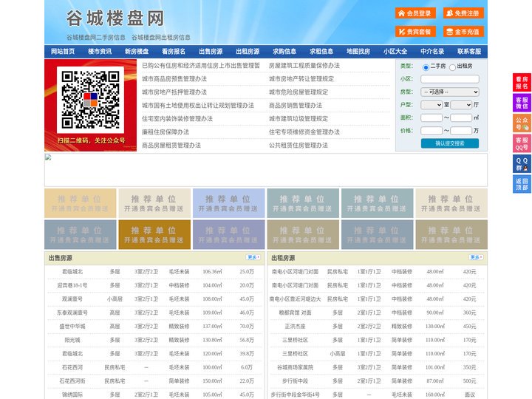Screen dimensions: 532x399
Task: Click 更多 in 出售房源 panel
Action: (x=253, y=257)
